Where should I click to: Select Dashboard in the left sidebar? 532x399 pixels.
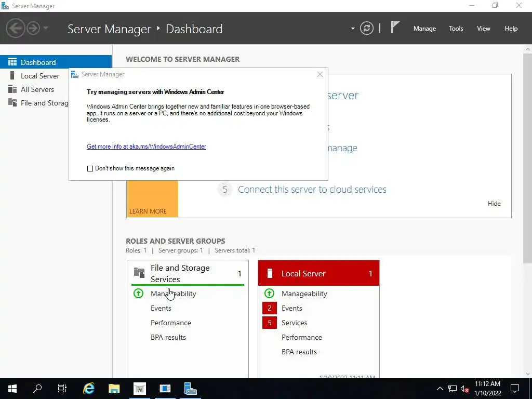(56, 62)
